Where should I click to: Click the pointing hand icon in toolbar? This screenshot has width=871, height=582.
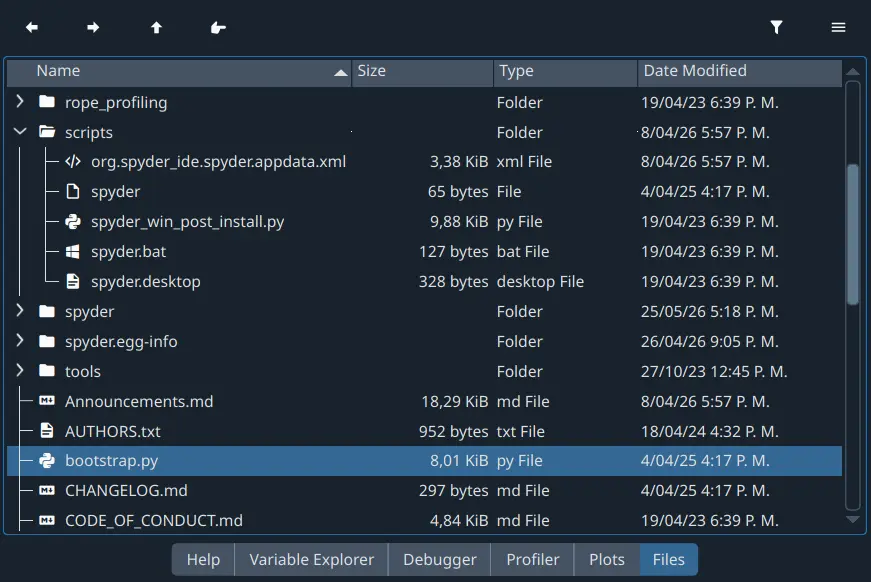pos(218,27)
